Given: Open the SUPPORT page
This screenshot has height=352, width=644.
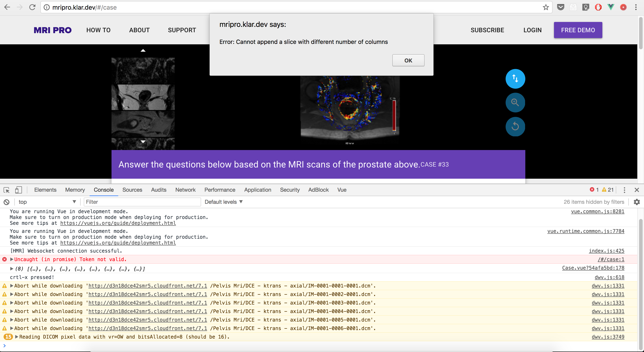Looking at the screenshot, I should pyautogui.click(x=182, y=30).
